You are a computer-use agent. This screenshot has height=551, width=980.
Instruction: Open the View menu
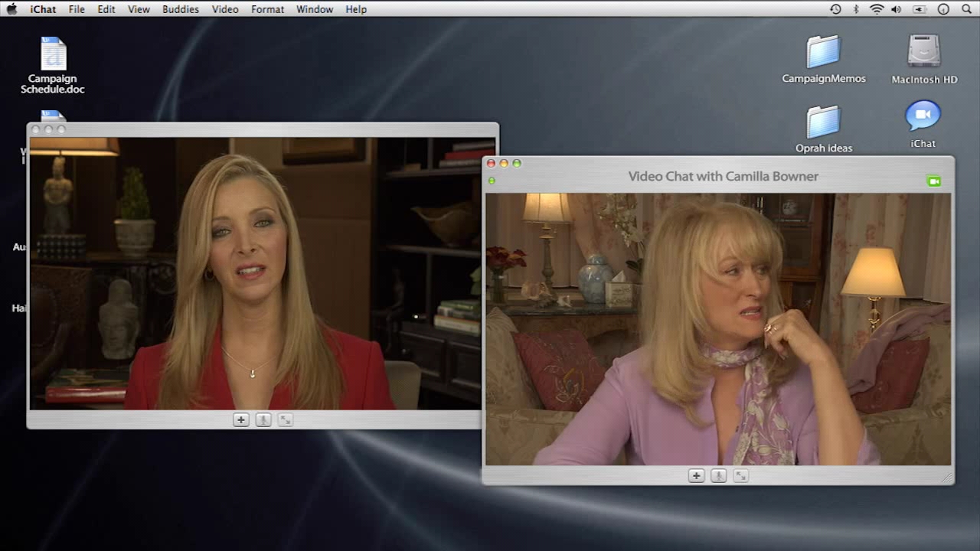(x=139, y=9)
